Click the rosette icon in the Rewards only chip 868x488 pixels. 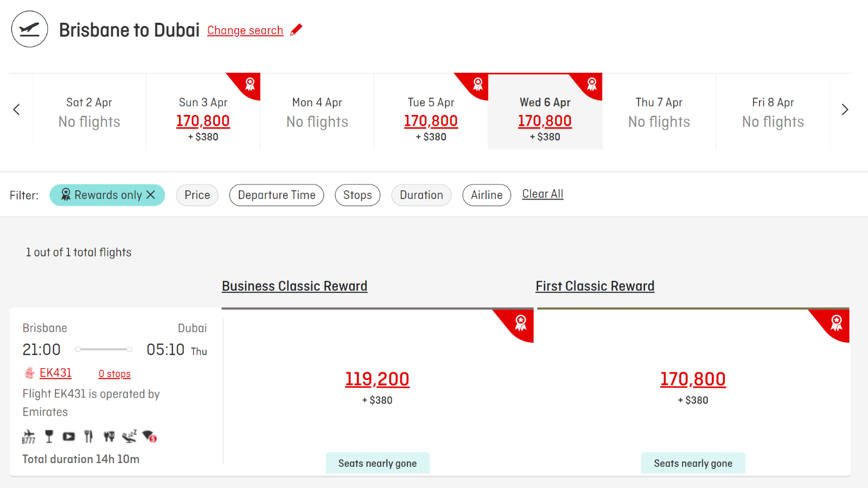point(66,195)
